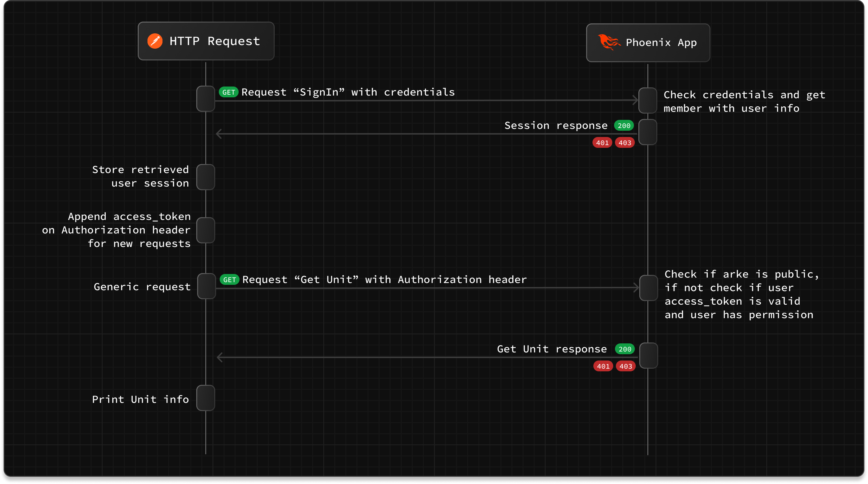
Task: Click the Get Unit response arrowhead
Action: pos(220,357)
